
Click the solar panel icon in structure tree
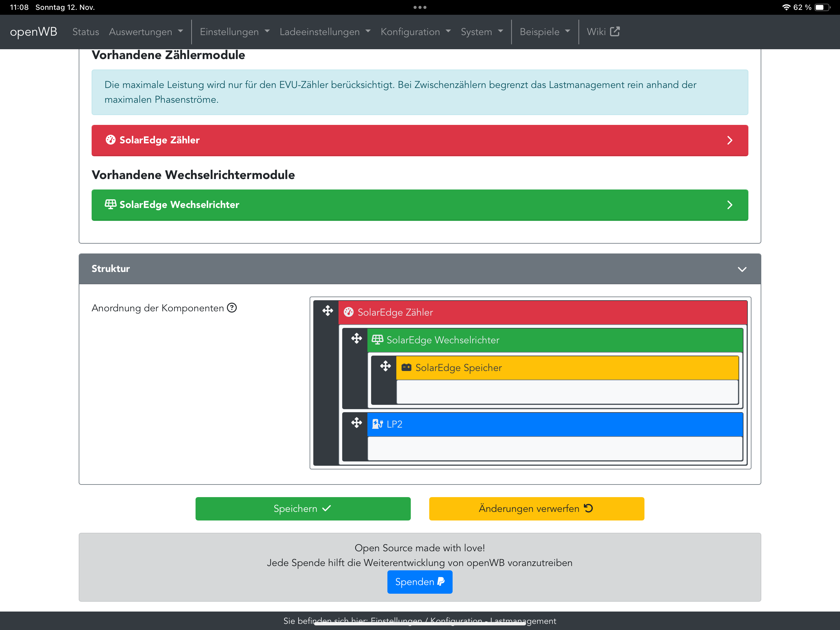click(377, 340)
